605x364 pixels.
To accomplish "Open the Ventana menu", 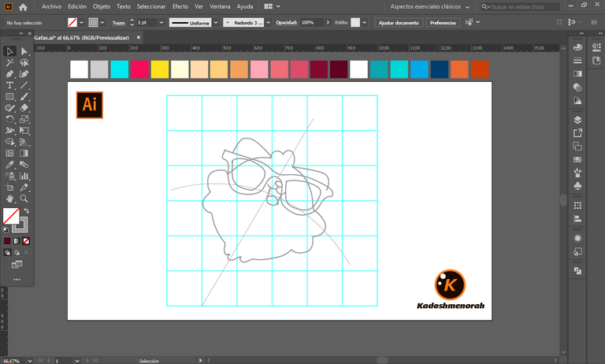I will (220, 6).
